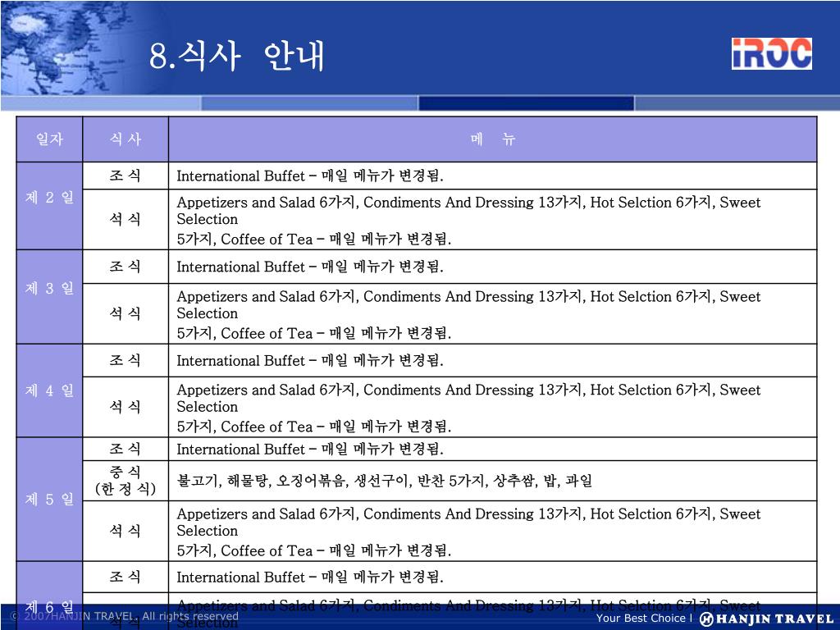Click the '조 식' cell for day 6

point(126,577)
